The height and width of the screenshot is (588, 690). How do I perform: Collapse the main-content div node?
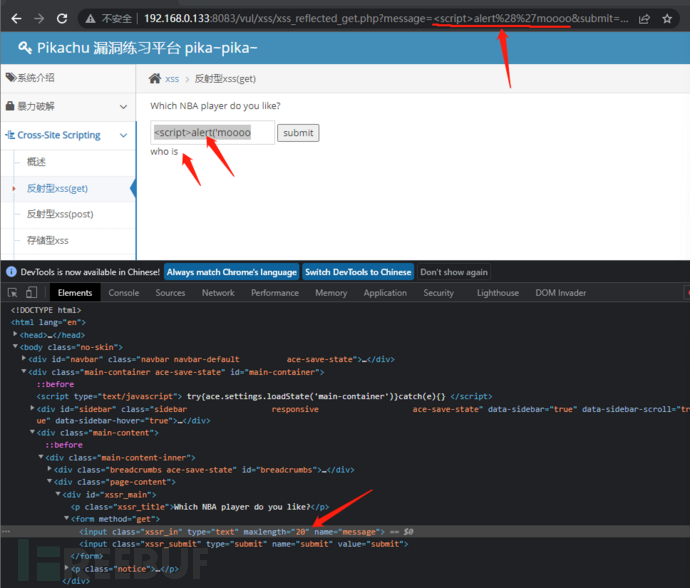32,432
